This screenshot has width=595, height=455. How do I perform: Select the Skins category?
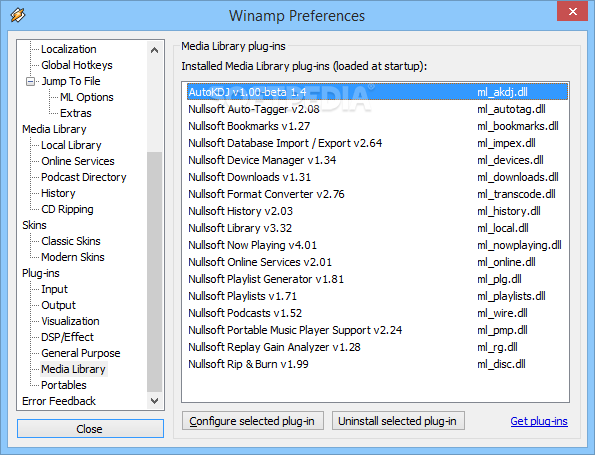tap(34, 225)
